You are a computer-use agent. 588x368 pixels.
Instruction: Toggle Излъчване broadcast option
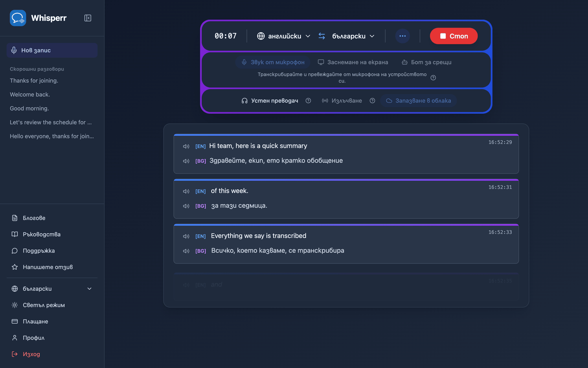342,100
